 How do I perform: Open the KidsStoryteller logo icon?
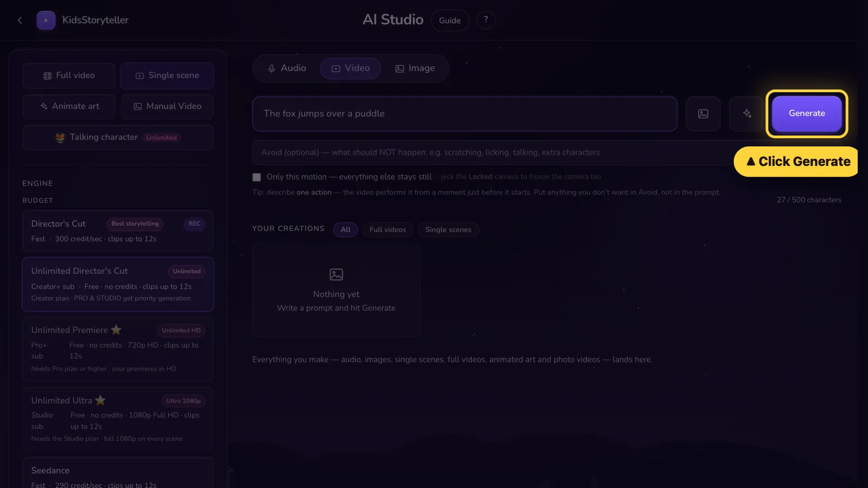click(46, 20)
